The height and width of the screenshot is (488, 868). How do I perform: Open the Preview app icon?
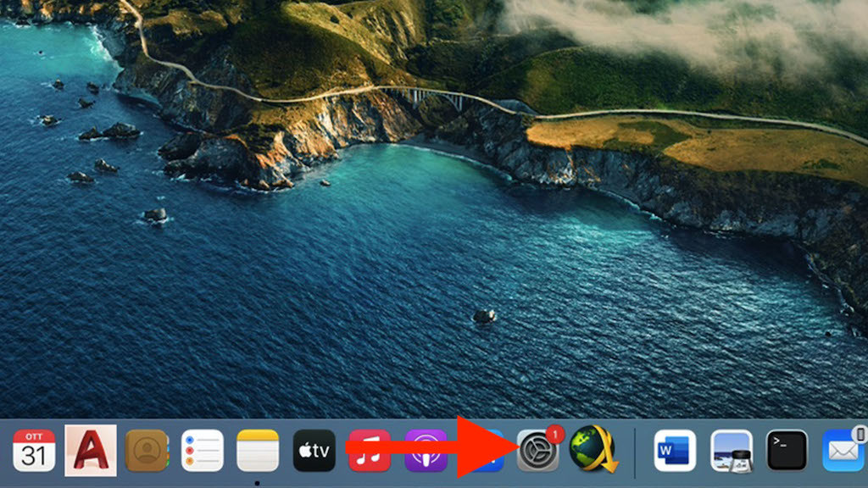click(x=732, y=451)
